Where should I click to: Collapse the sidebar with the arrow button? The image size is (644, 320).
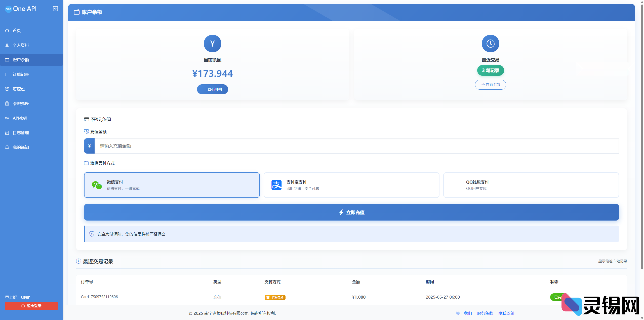click(x=55, y=9)
